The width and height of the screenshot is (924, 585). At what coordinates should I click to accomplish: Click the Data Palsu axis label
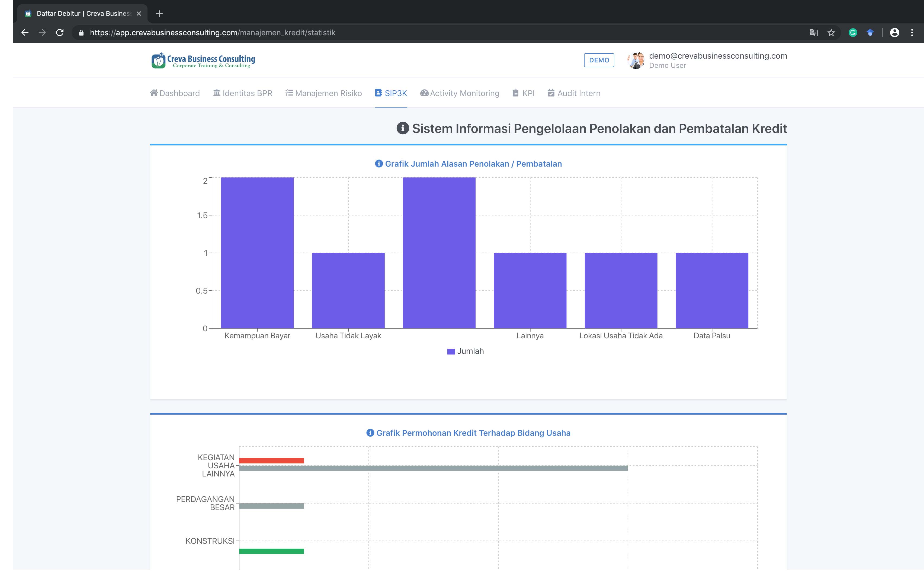712,336
